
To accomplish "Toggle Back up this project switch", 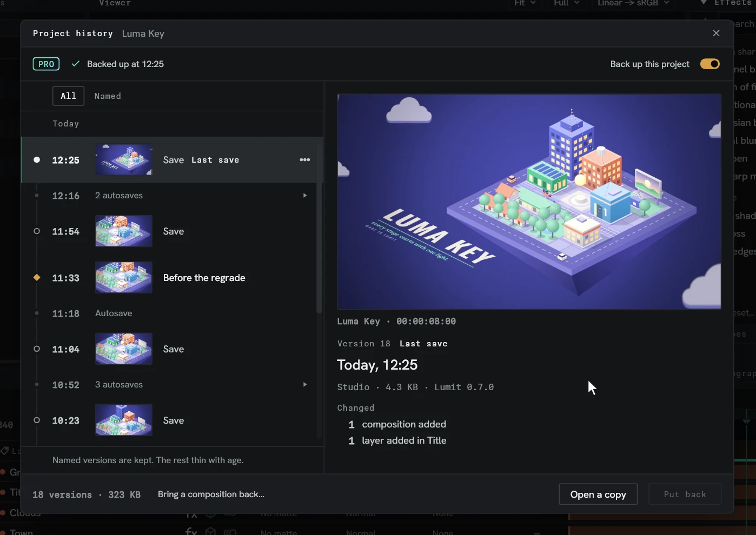I will 709,64.
